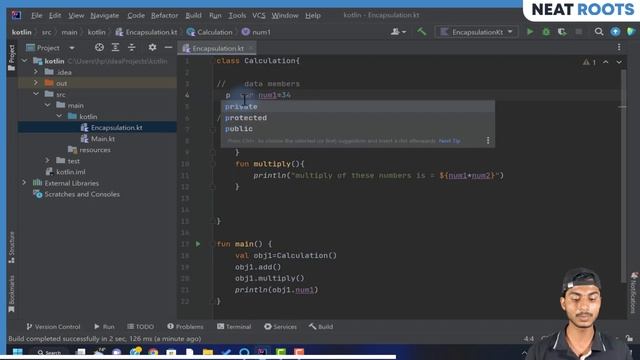640x360 pixels.
Task: Open the Help menu
Action: 313,16
